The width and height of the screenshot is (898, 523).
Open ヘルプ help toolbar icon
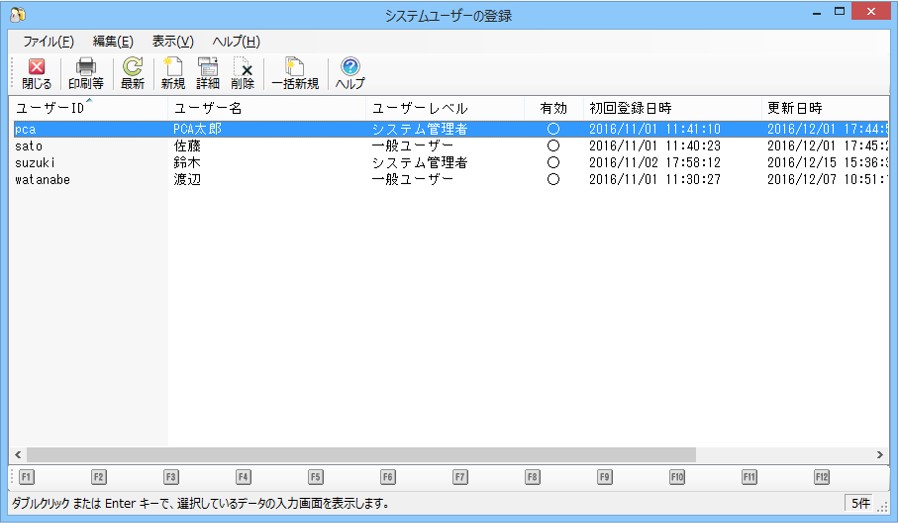click(x=350, y=73)
